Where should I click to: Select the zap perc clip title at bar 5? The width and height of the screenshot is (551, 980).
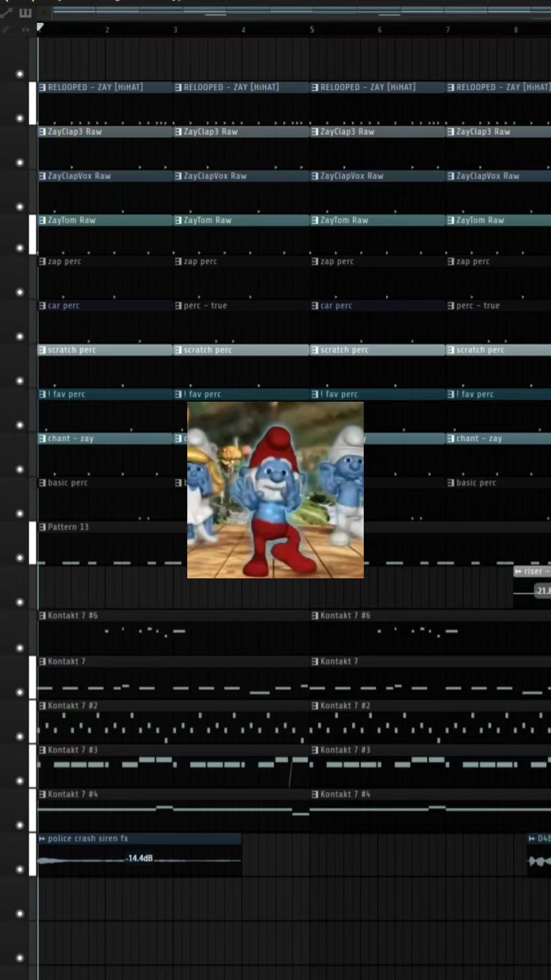point(337,261)
